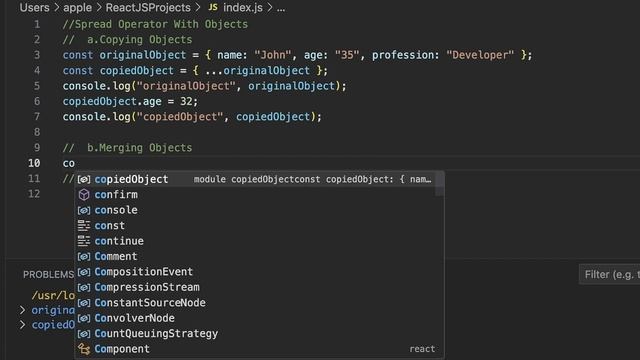
Task: Click the breadcrumb ellipsis symbol
Action: (281, 8)
